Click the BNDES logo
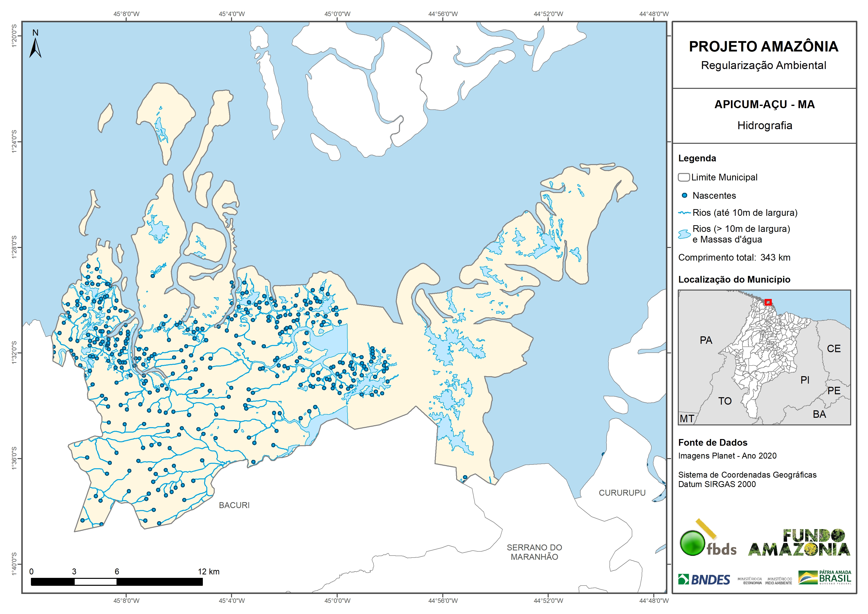Screen dimensions: 868x614 [704, 580]
